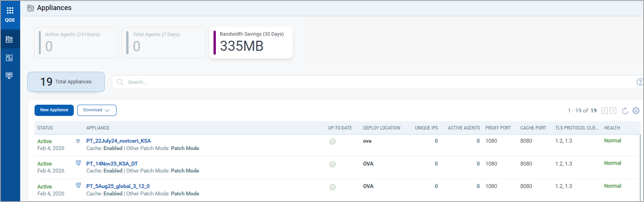Click up-to-date checkmark for PT_22July24_rootcert_KSA
This screenshot has height=202, width=644.
click(333, 142)
